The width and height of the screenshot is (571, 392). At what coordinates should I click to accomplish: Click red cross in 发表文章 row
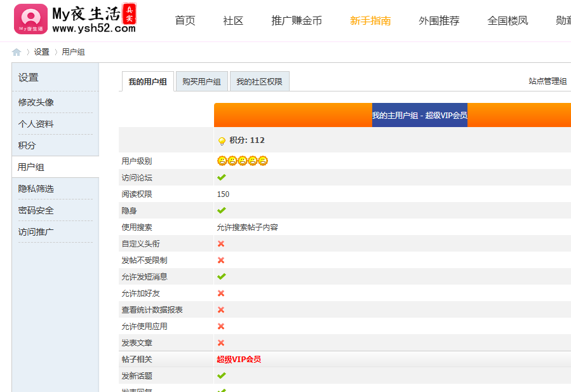[221, 343]
